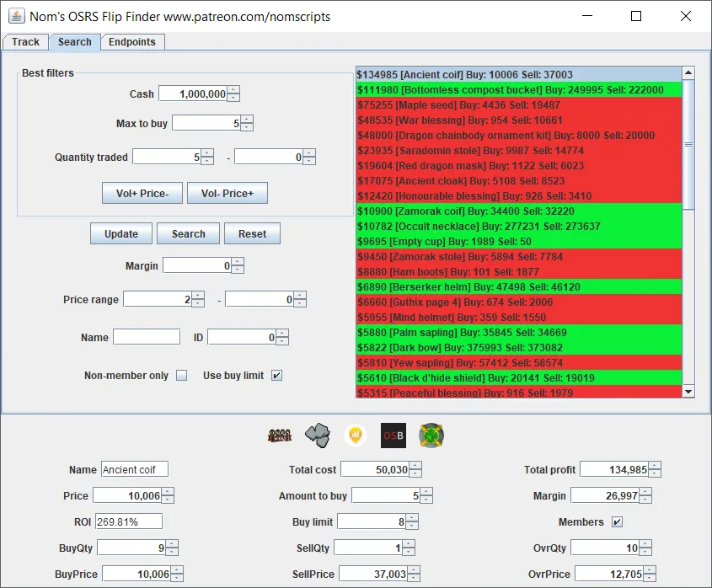
Task: Select the Empty cup row
Action: (x=519, y=242)
